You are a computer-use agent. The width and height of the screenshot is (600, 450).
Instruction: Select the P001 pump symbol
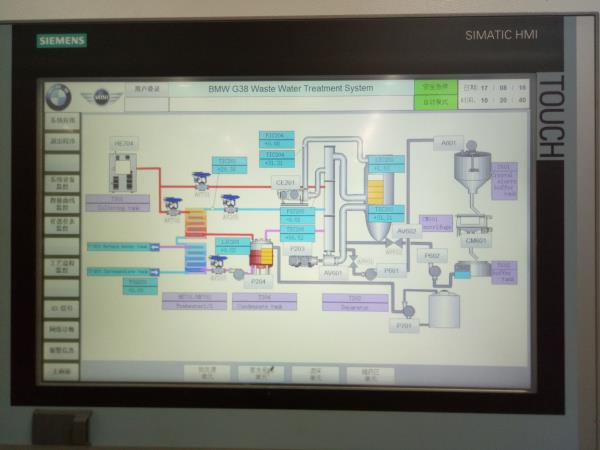(371, 273)
